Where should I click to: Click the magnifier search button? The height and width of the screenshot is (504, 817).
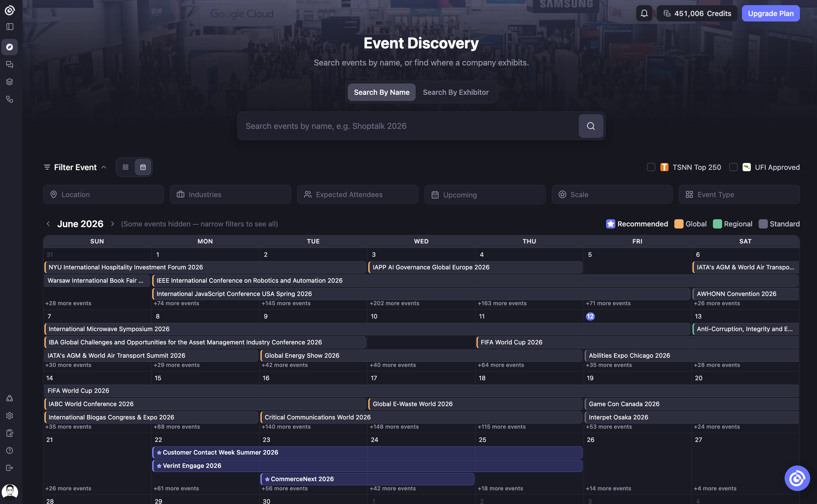coord(591,126)
